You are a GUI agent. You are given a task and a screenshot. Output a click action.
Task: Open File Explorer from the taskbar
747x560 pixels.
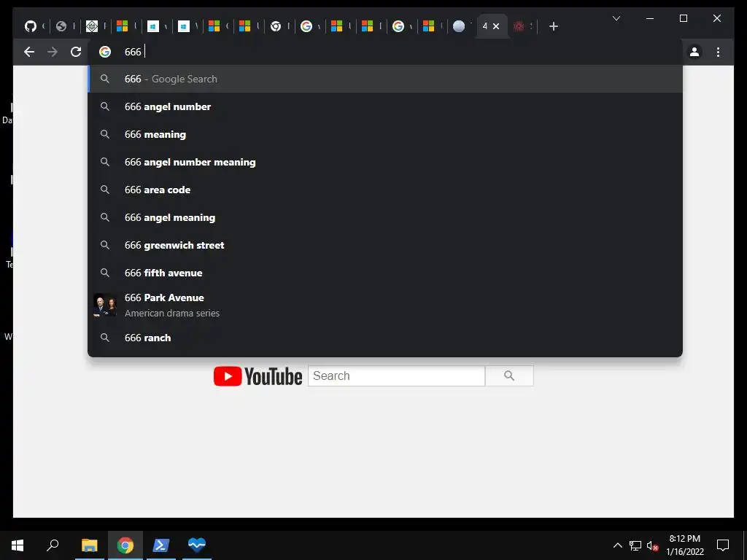(89, 545)
